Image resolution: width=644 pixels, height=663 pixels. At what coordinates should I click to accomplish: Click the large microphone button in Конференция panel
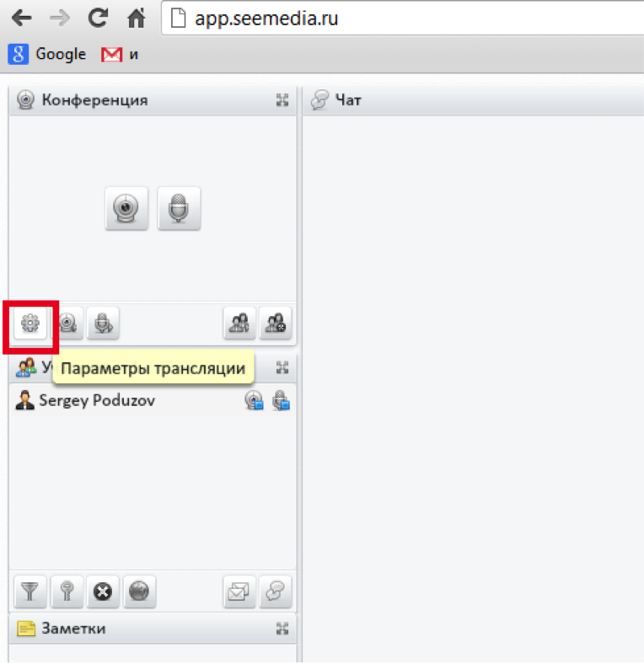(x=179, y=208)
